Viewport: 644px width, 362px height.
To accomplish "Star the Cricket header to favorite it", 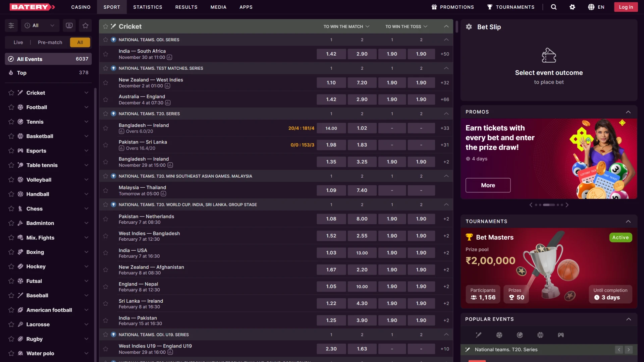I will [x=106, y=26].
